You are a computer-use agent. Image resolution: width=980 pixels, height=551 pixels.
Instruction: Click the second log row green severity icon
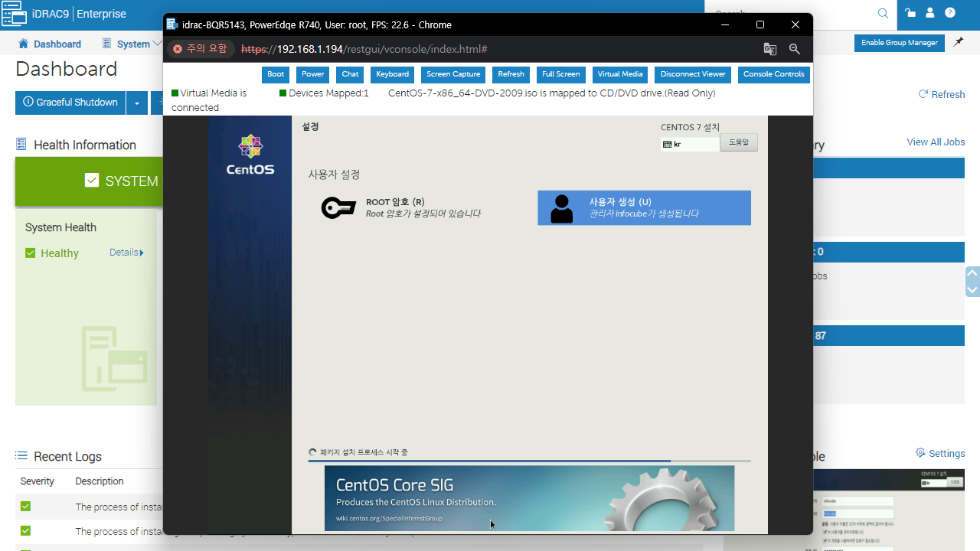coord(25,530)
